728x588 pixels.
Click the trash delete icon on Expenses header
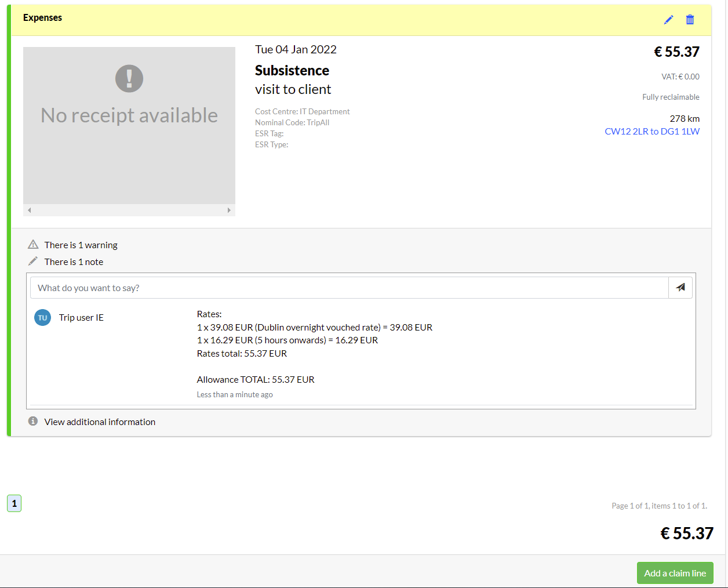pyautogui.click(x=690, y=20)
